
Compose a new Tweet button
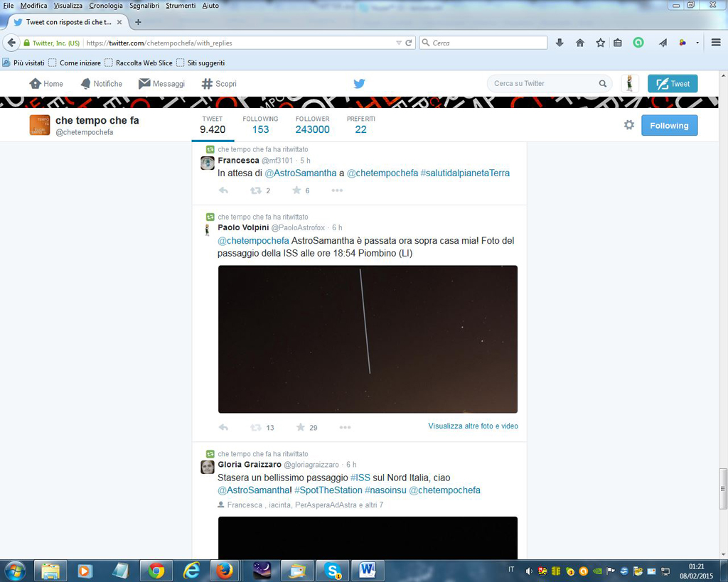pyautogui.click(x=673, y=84)
